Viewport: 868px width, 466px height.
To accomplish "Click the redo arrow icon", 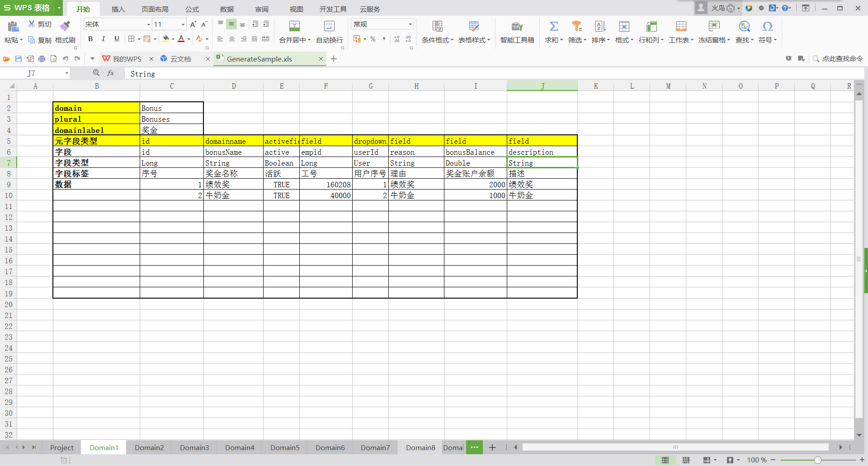I will tap(77, 59).
